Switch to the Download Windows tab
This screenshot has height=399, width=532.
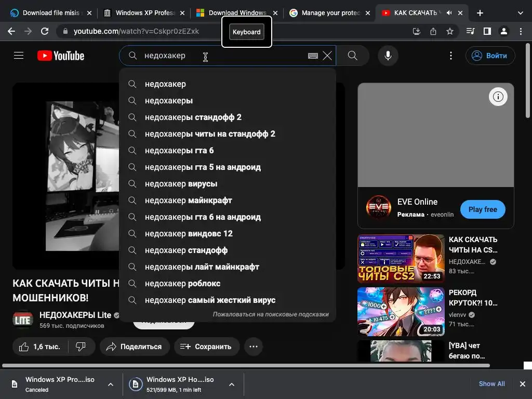tap(237, 13)
